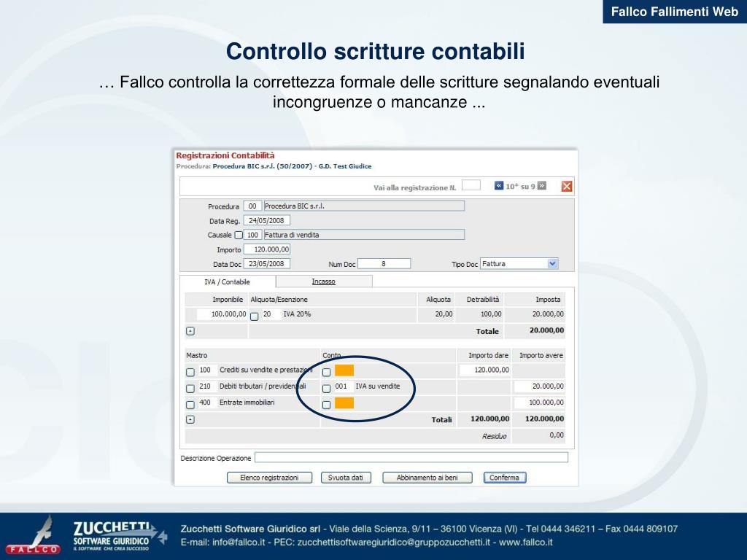
Task: Click the Imponibile field 100.000,00
Action: tap(222, 314)
